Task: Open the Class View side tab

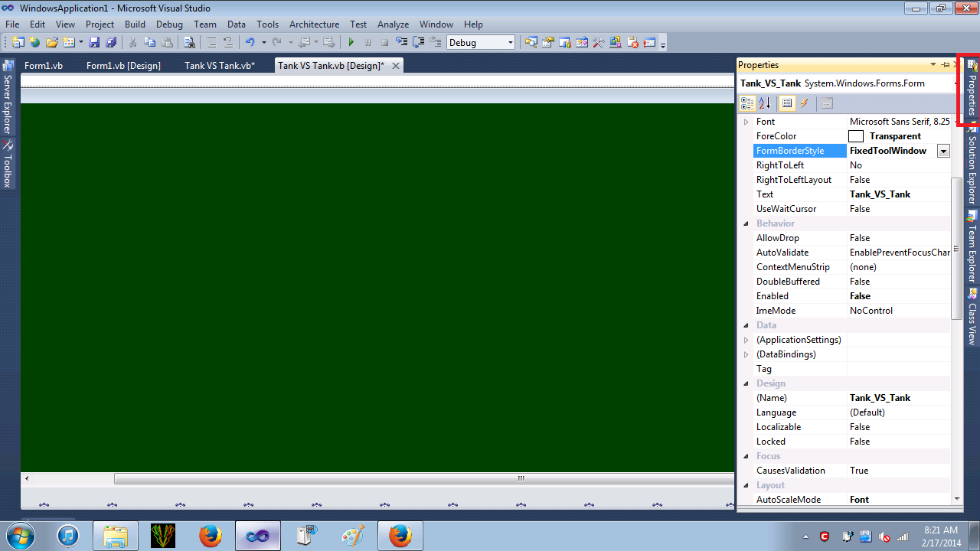Action: [972, 316]
